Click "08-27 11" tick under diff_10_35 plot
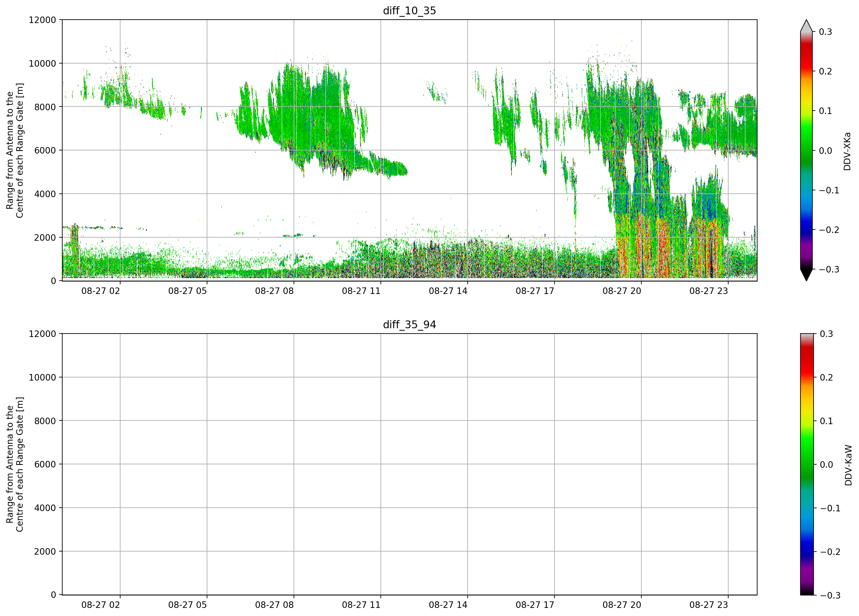 pos(361,291)
